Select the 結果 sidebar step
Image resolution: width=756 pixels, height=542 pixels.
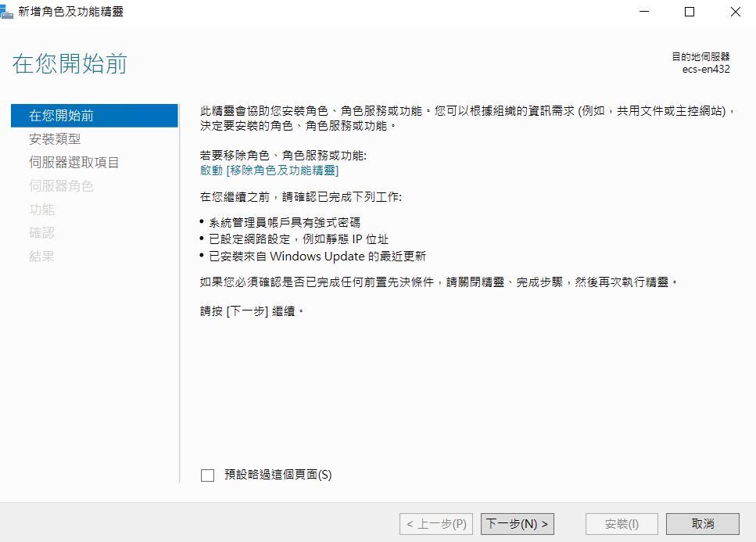[x=42, y=256]
